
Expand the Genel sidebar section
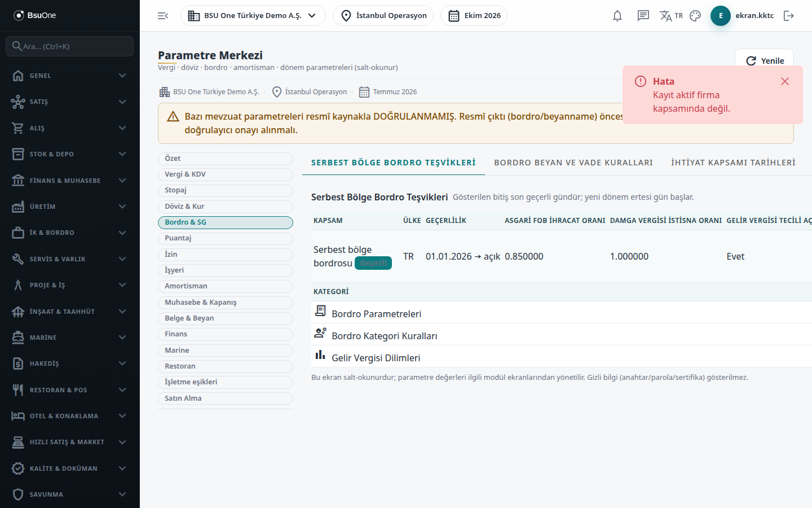coord(70,76)
